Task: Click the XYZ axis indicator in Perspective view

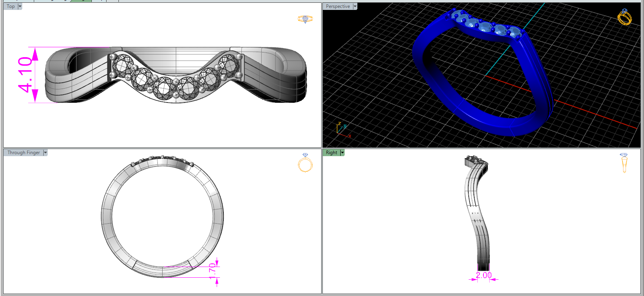Action: coord(343,130)
